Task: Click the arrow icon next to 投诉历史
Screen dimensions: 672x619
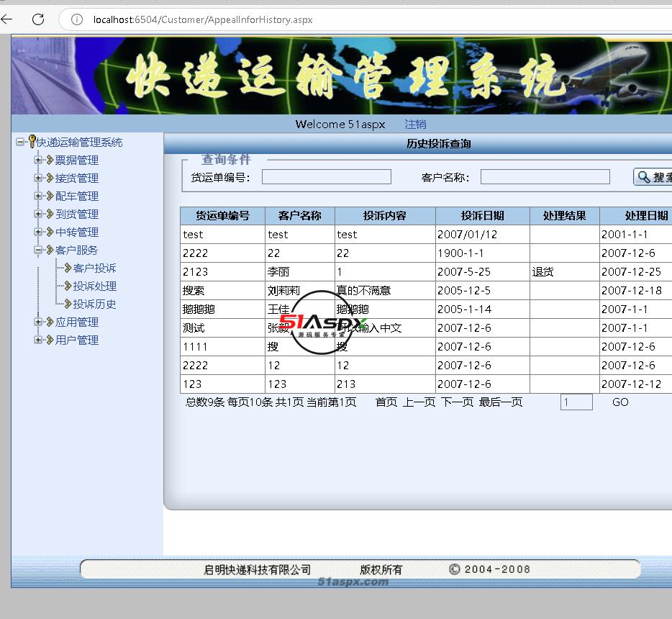Action: click(68, 304)
